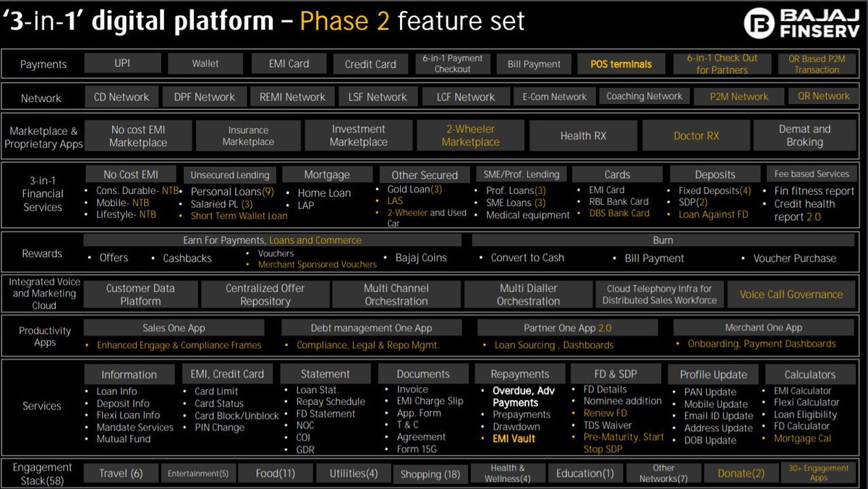
Task: Open the Demat and Broking box
Action: point(804,135)
